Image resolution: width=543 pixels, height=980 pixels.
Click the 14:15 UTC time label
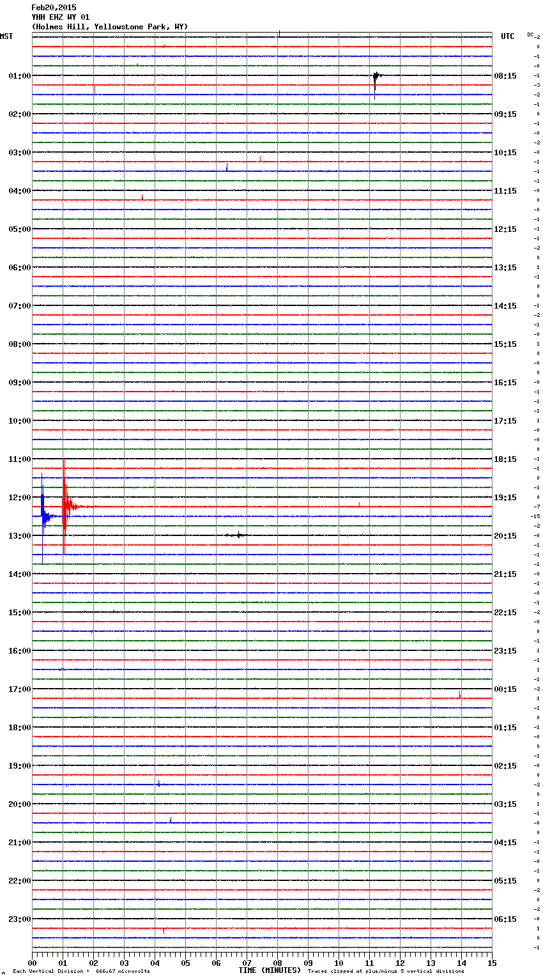click(505, 306)
